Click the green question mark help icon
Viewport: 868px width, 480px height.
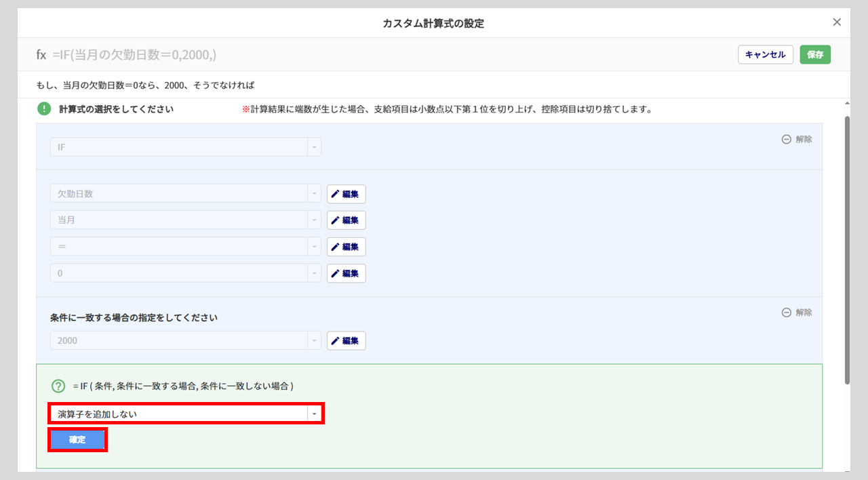58,386
